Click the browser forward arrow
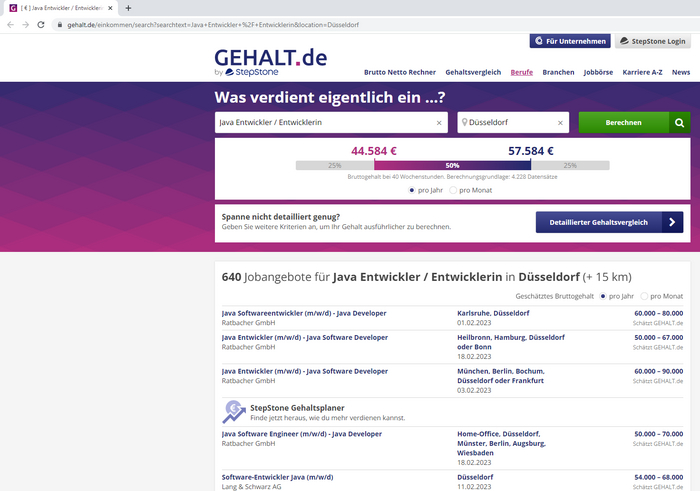700x491 pixels. [25, 25]
